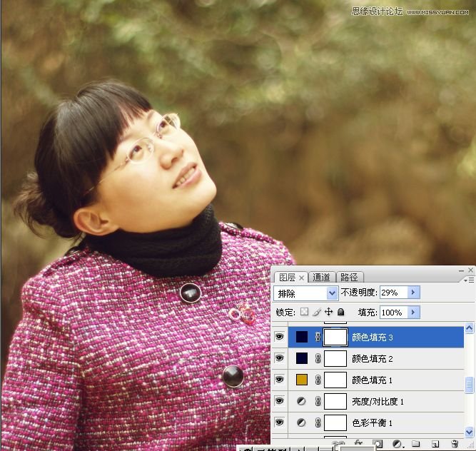Click the add layer mask icon
Screen dimensions: 476x451
[x=378, y=444]
